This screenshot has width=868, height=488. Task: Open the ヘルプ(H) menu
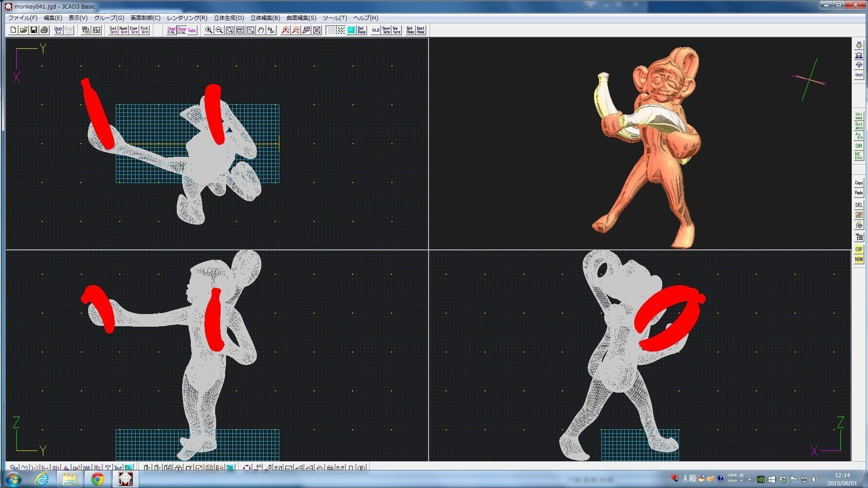pos(366,18)
